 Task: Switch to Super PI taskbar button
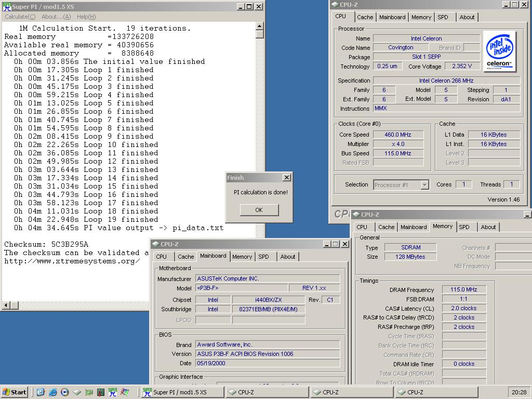click(182, 392)
